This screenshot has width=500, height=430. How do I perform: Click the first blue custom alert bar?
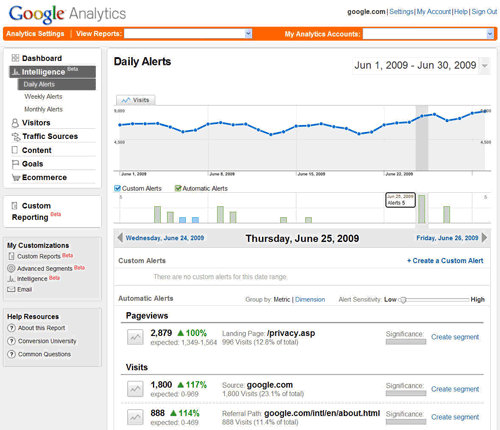[x=182, y=220]
